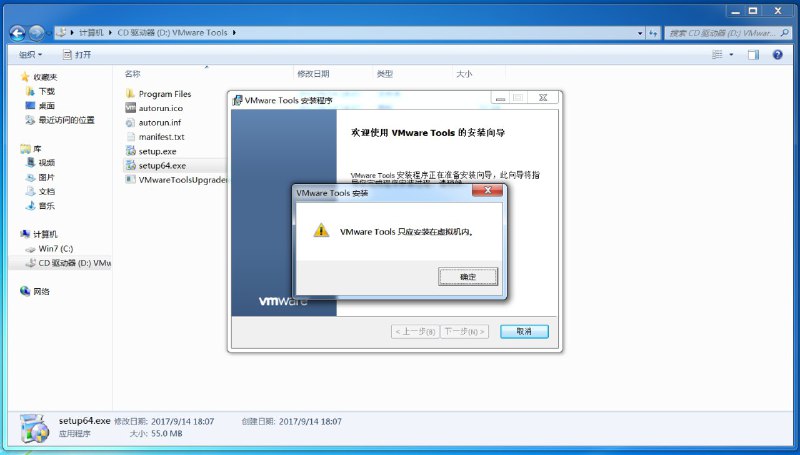This screenshot has height=455, width=800.
Task: Click the VMware Tools installer title icon
Action: [237, 100]
